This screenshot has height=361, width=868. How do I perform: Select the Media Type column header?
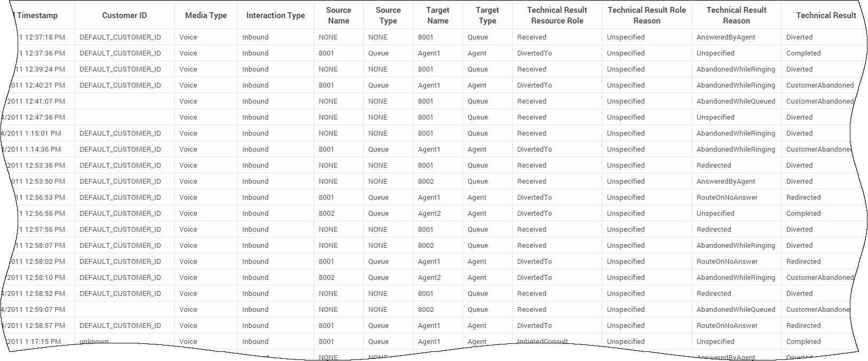(206, 15)
